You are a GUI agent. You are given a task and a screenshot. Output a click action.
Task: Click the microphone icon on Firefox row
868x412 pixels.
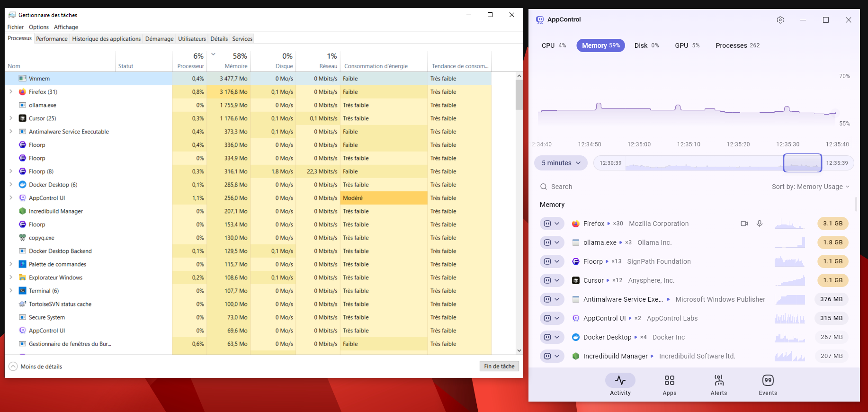pos(760,224)
